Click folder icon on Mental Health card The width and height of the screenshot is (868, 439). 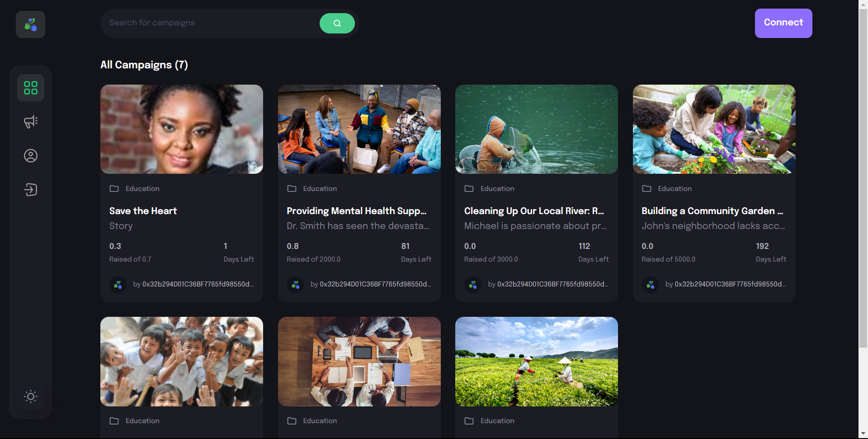click(292, 189)
